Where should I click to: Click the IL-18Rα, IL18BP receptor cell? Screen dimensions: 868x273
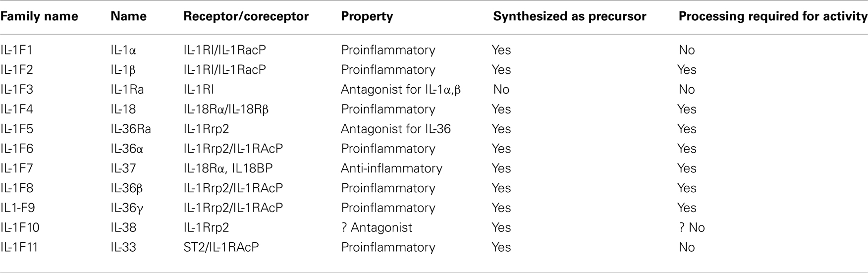228,168
